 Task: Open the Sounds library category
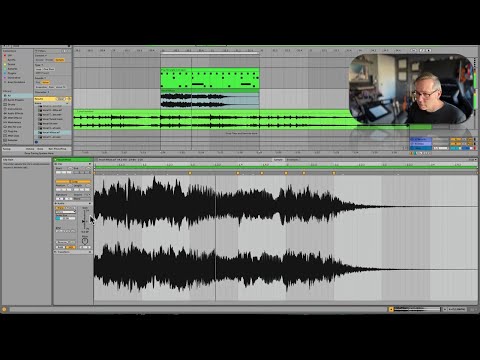coord(17,100)
